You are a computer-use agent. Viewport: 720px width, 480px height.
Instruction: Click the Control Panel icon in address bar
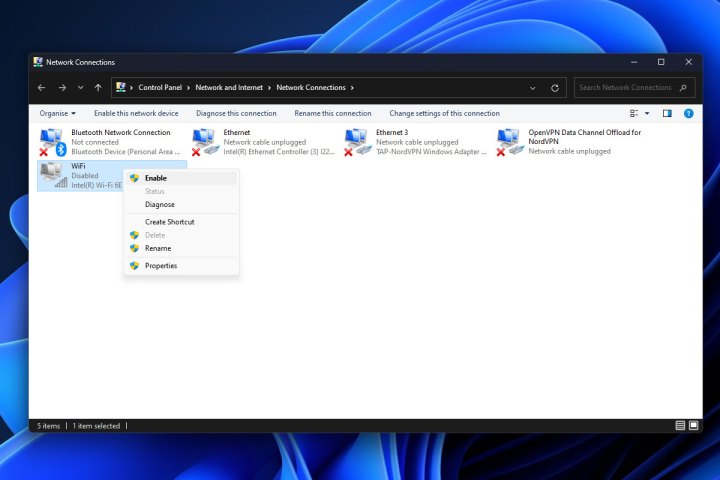[x=121, y=87]
